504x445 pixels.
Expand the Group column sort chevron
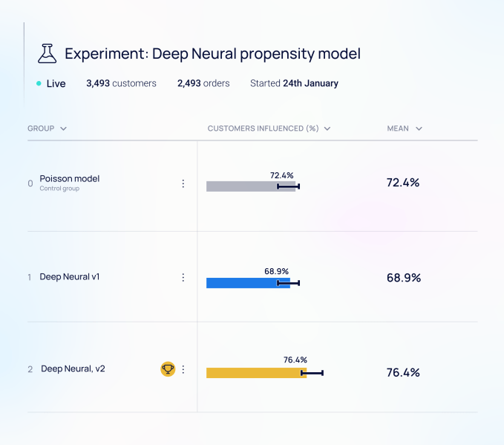(63, 129)
